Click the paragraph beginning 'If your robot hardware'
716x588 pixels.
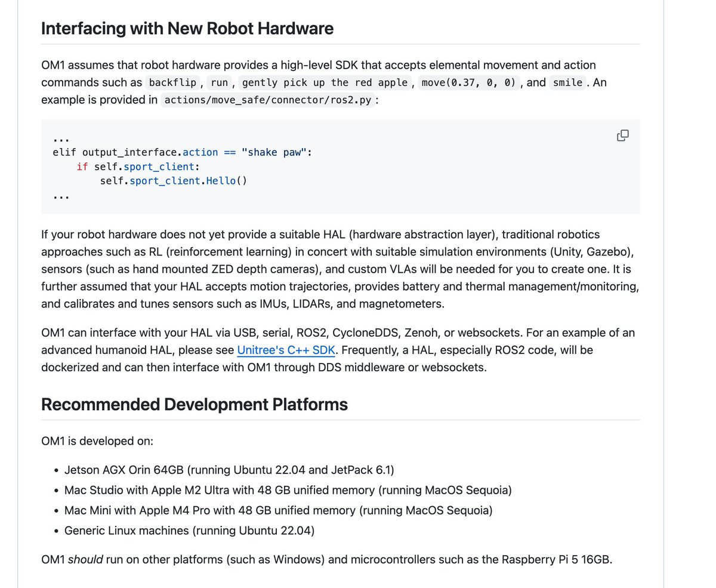click(340, 269)
